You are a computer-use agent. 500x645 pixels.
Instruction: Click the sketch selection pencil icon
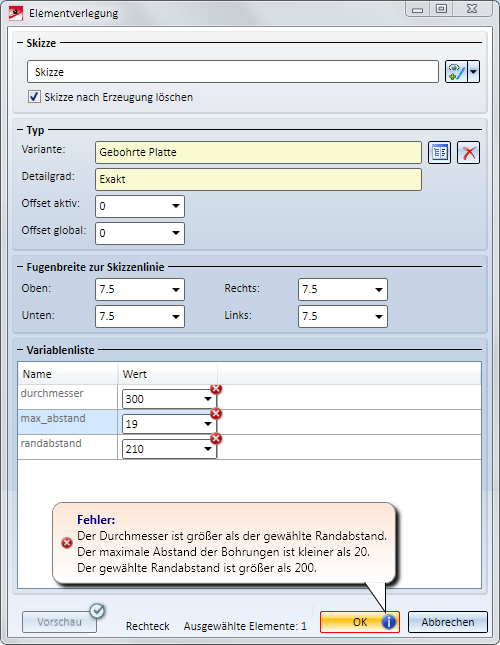pyautogui.click(x=456, y=72)
